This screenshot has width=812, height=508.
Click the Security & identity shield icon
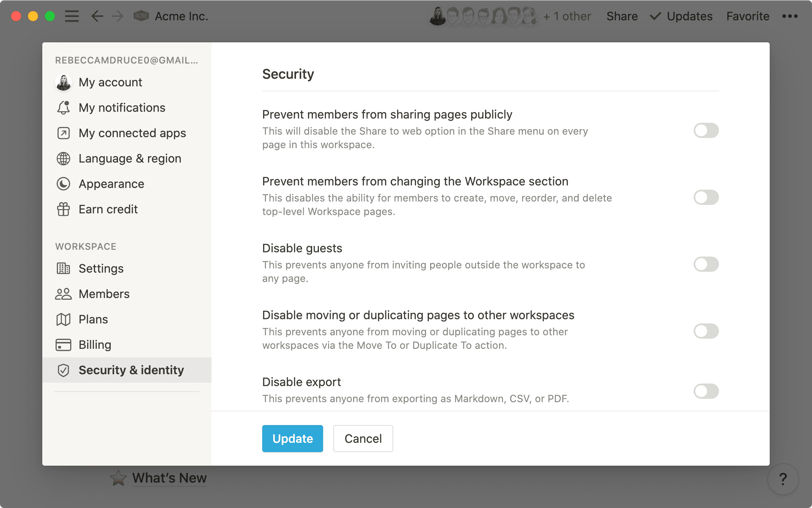63,370
